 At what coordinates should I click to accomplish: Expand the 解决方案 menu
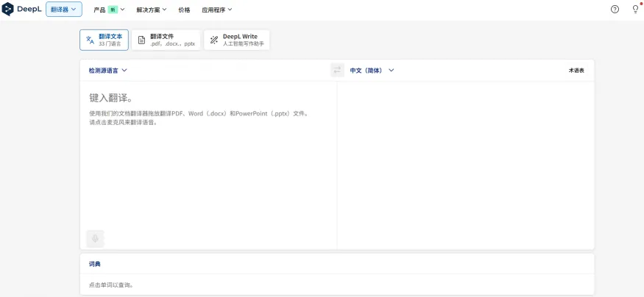[152, 10]
